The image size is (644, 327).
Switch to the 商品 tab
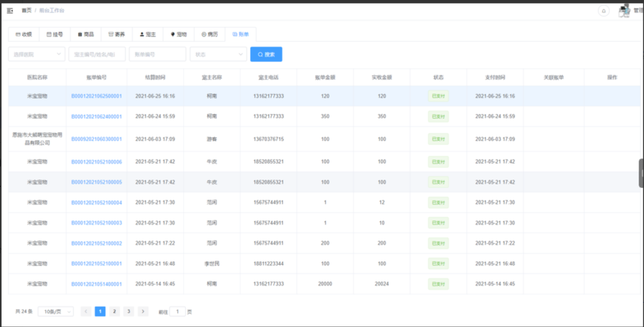pos(85,35)
